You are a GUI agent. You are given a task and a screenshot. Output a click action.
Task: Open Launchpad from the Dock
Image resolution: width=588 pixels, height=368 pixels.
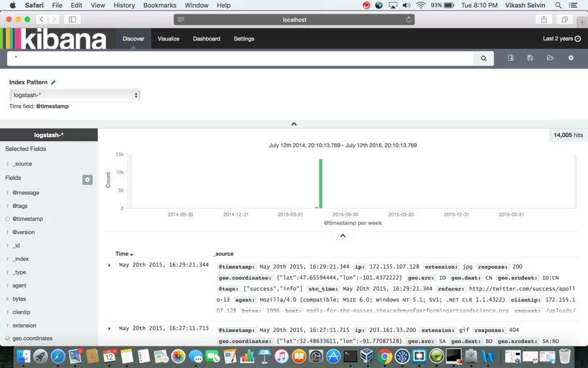click(40, 356)
